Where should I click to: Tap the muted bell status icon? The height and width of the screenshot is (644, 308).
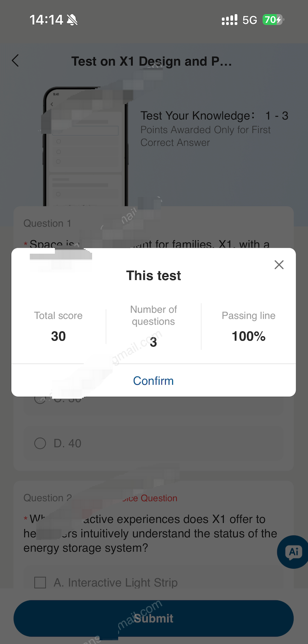[72, 20]
